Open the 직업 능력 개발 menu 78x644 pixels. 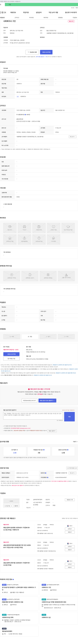point(53,13)
